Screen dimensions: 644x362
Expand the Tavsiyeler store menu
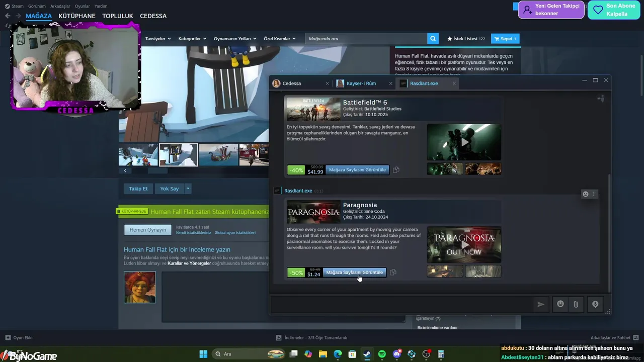pyautogui.click(x=158, y=39)
